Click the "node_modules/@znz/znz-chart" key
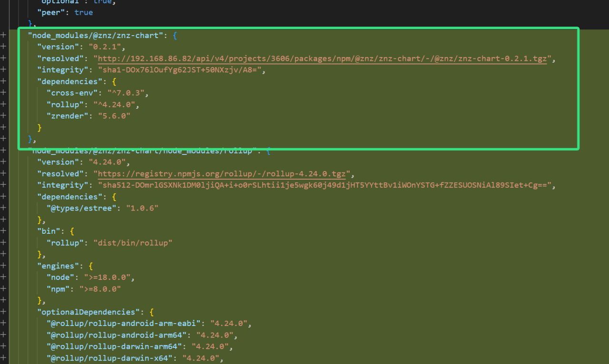This screenshot has width=609, height=364. pos(96,35)
